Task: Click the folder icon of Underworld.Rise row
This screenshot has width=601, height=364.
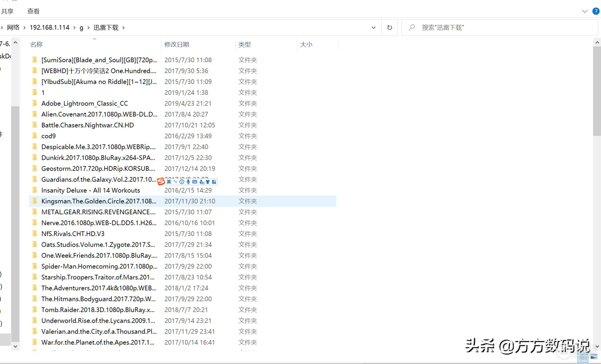Action: click(x=35, y=321)
